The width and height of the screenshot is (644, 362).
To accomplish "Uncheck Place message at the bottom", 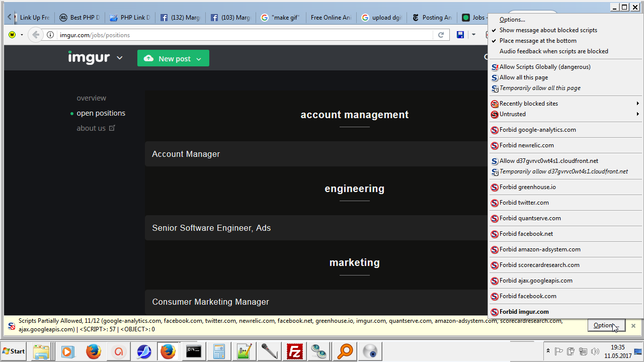I will tap(538, 41).
